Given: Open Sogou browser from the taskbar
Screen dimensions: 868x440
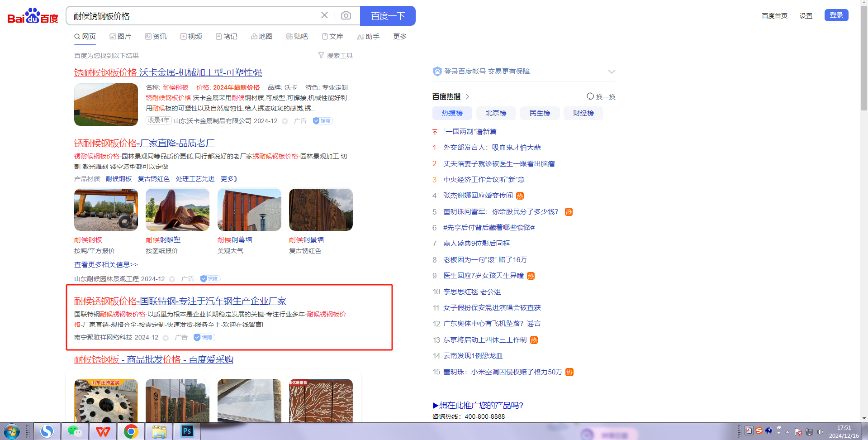Looking at the screenshot, I should coord(47,431).
